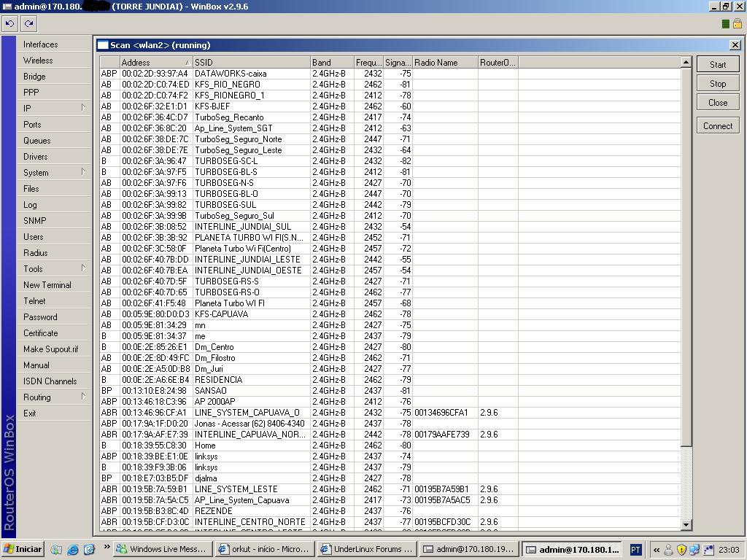Open the Telnet menu item
This screenshot has width=747, height=560.
click(53, 301)
